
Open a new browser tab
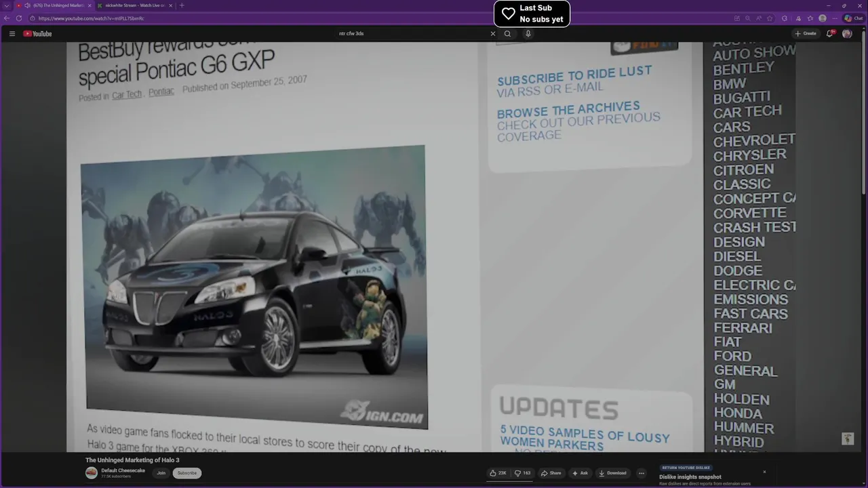tap(182, 5)
